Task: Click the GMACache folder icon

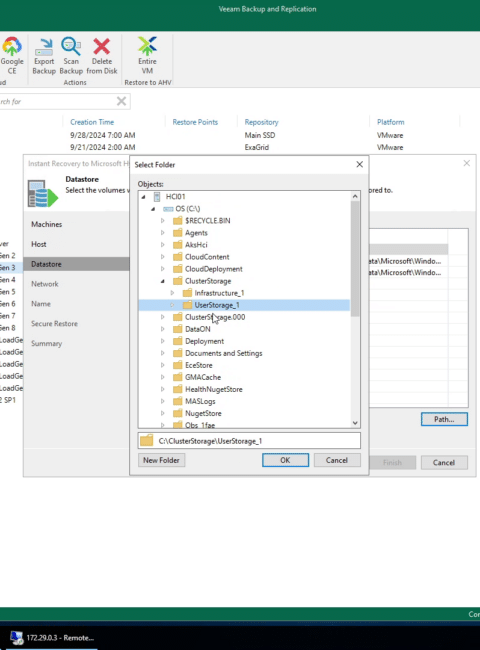Action: click(178, 377)
